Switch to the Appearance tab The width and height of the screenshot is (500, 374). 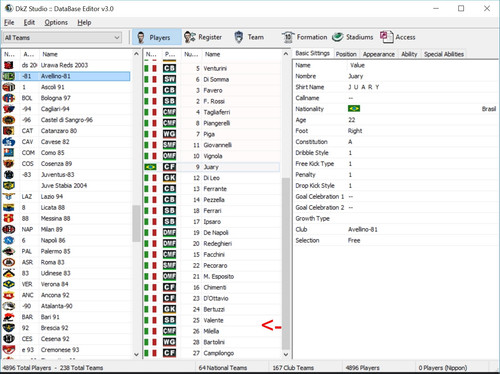coord(379,54)
